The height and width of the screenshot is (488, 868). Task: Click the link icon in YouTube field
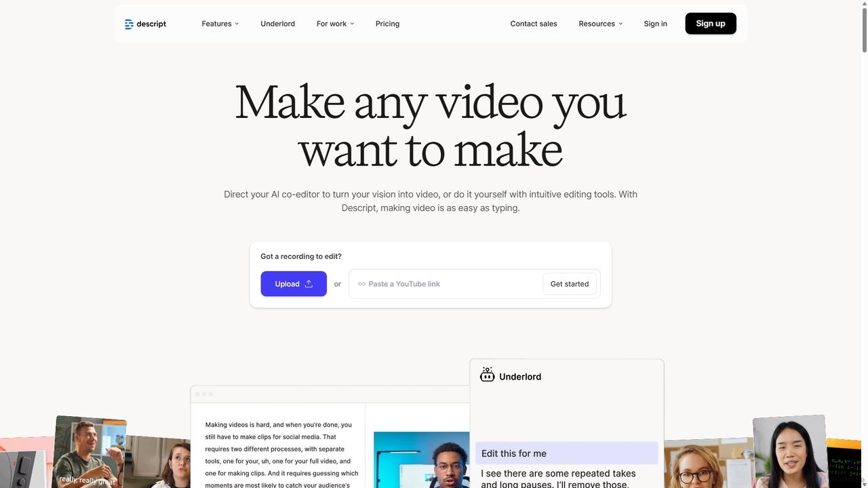[x=361, y=284]
